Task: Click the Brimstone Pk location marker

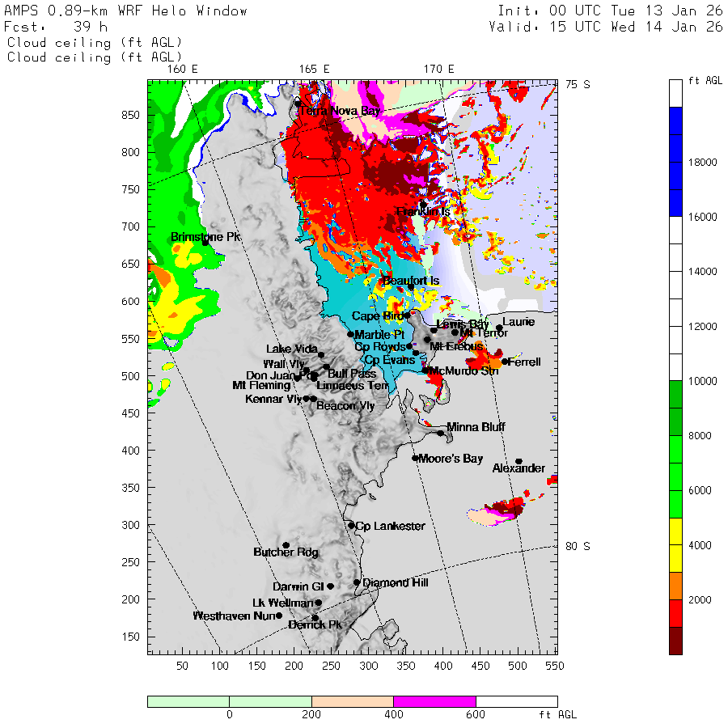Action: [205, 242]
